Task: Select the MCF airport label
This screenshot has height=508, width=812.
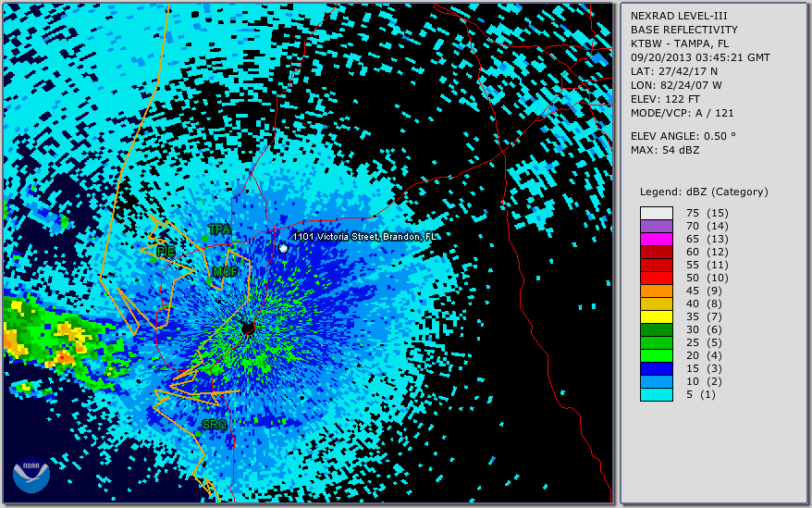Action: coord(226,272)
